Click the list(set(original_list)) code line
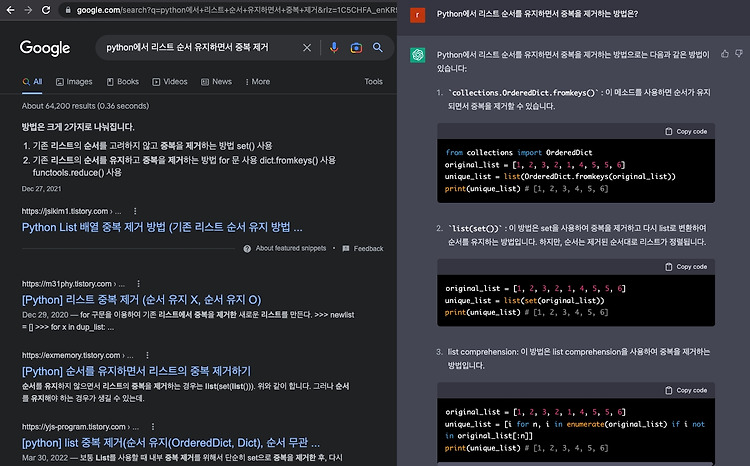The image size is (750, 466). tap(525, 300)
